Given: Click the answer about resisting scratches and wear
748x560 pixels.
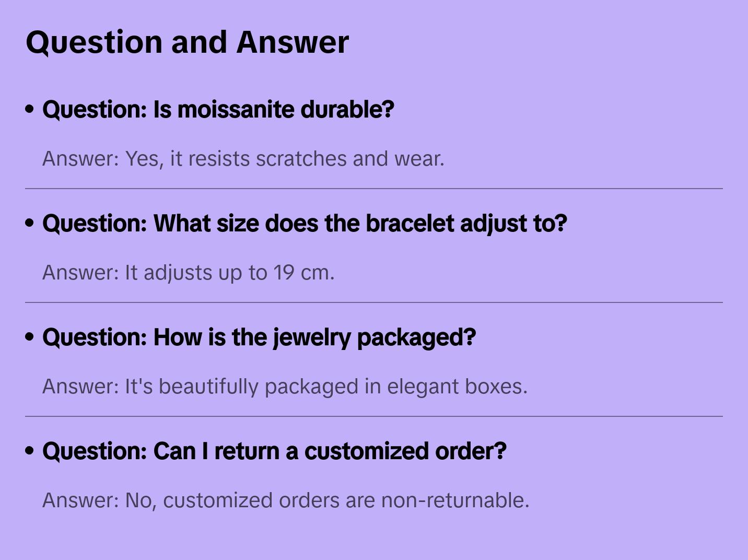Looking at the screenshot, I should click(x=243, y=159).
